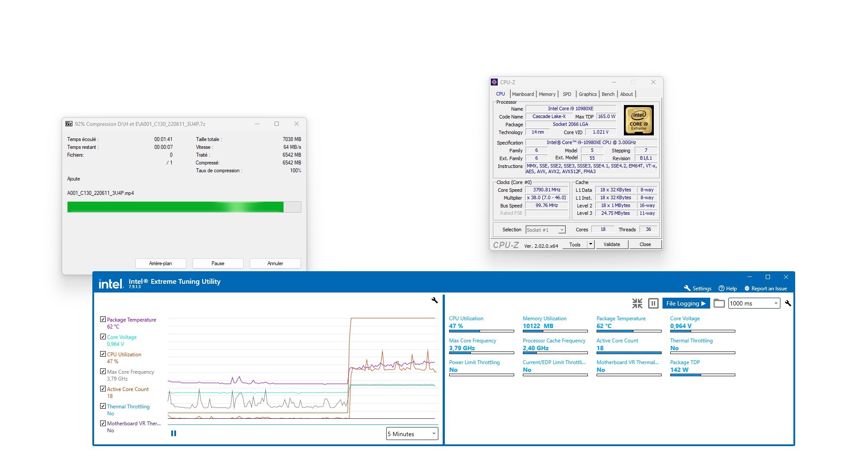The image size is (868, 460).
Task: Click the Pause button in 7-Zip
Action: (x=218, y=263)
